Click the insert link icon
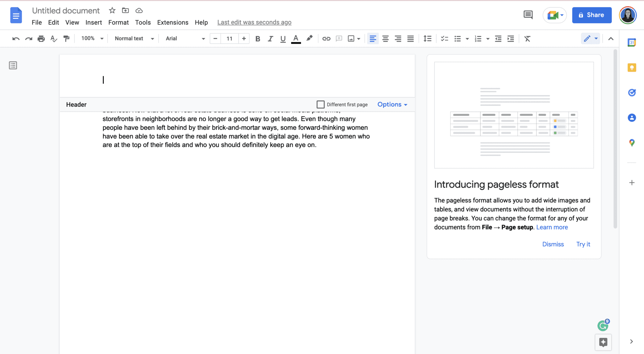Image resolution: width=644 pixels, height=354 pixels. (326, 38)
